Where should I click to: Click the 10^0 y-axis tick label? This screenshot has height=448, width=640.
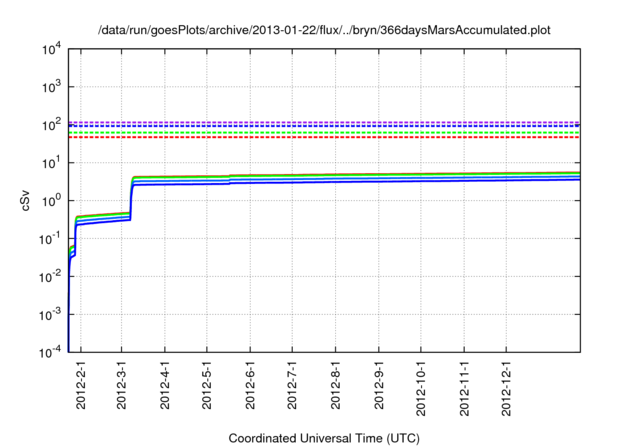coord(52,201)
